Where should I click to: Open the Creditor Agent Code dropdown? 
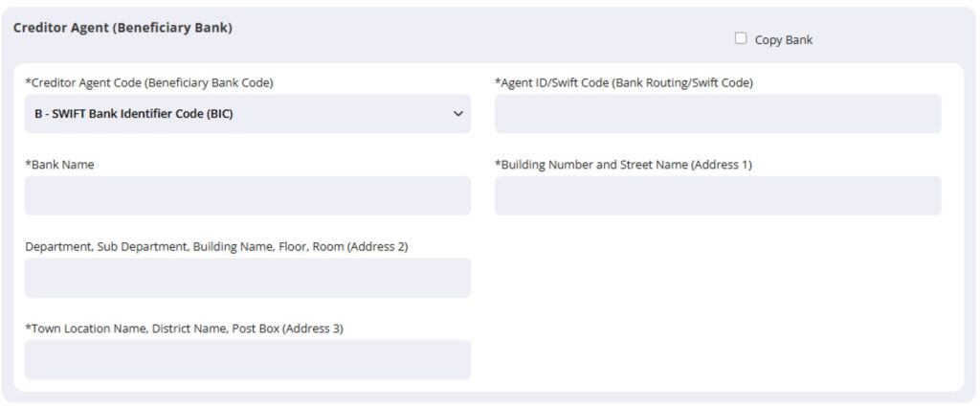[x=247, y=114]
